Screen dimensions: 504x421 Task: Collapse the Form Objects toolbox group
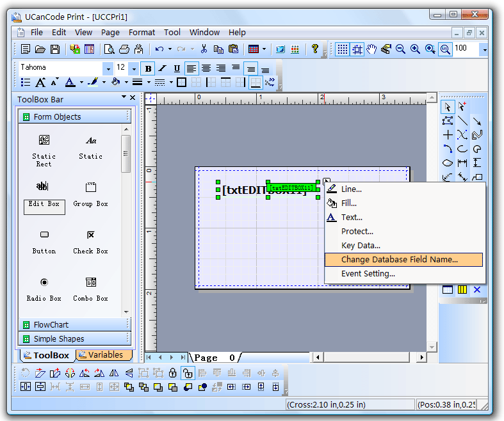75,116
